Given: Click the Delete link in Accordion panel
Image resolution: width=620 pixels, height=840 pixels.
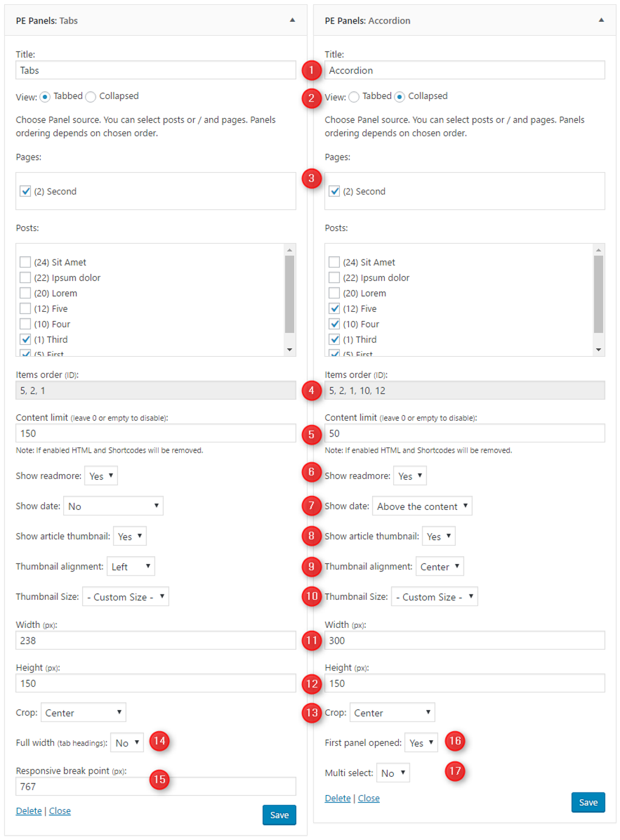Looking at the screenshot, I should pos(337,798).
